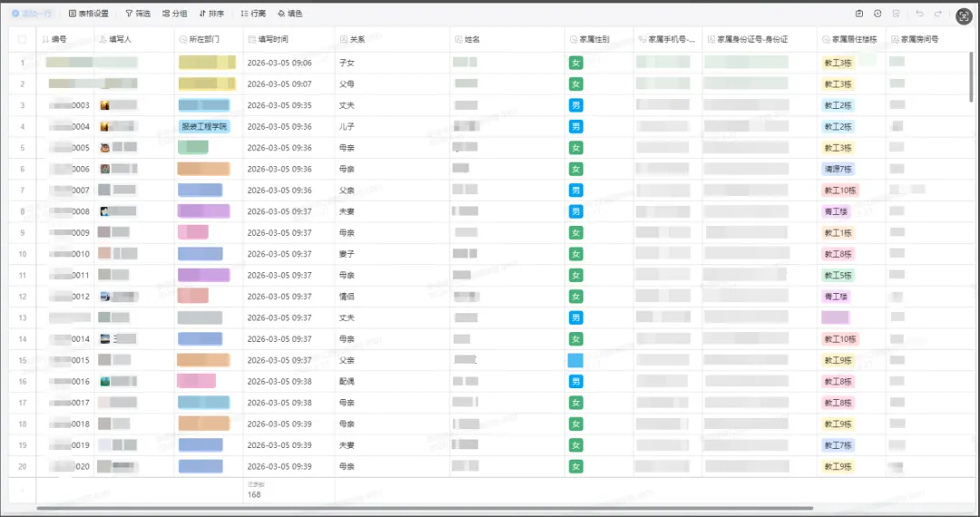Select the 服装工程学院 department tag
Viewport: 980px width, 517px height.
204,126
